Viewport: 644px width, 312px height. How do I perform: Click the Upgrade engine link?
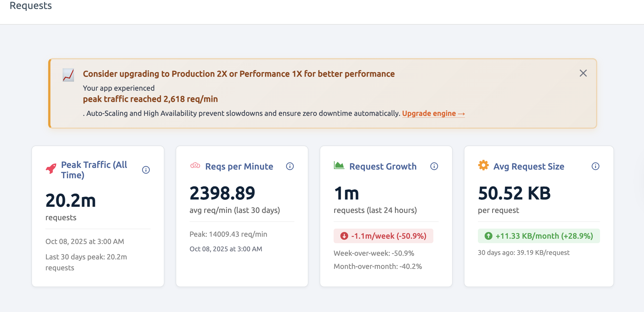coord(433,113)
